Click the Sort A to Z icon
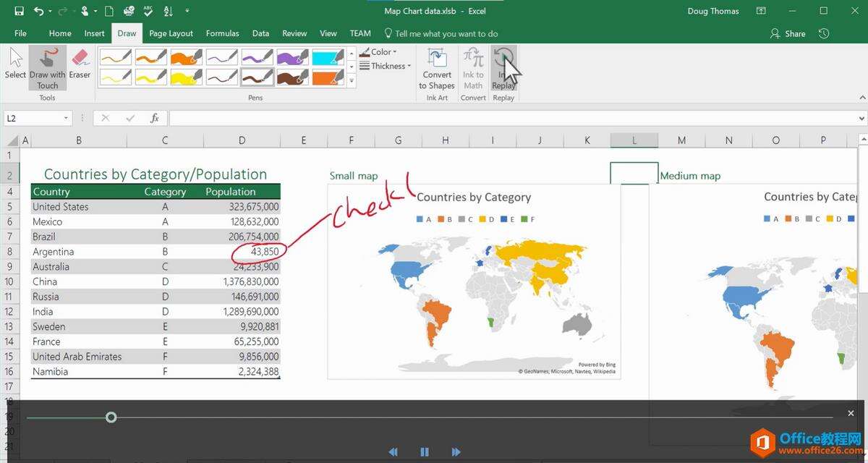 [x=168, y=10]
